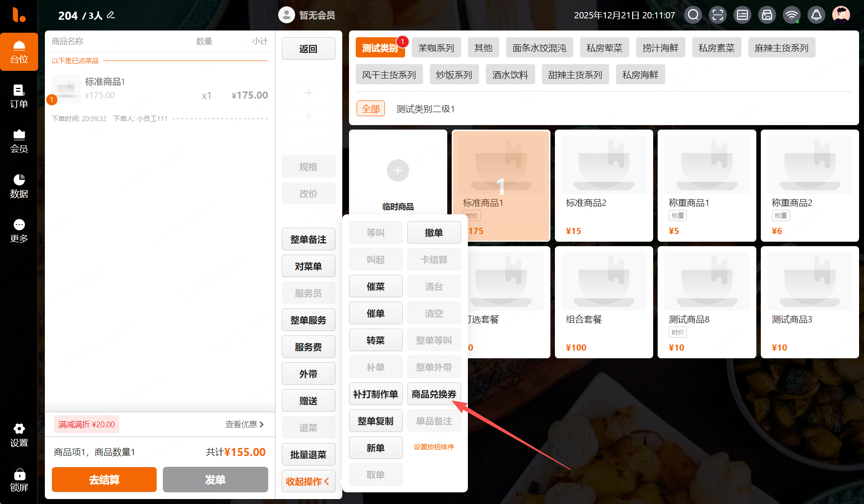Click the 去结算 checkout button

tap(104, 479)
